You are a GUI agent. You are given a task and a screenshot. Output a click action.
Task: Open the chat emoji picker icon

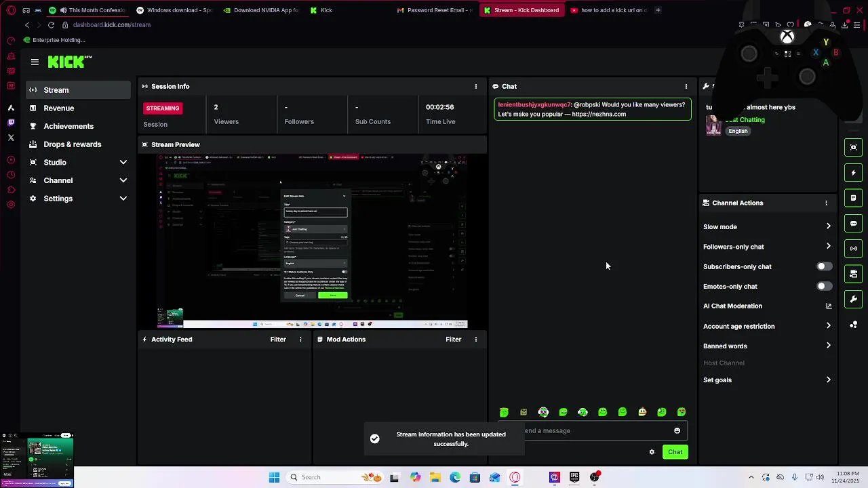click(x=677, y=431)
